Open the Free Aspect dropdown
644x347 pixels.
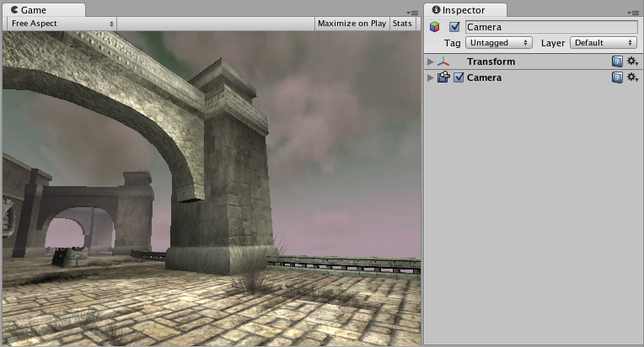(62, 24)
